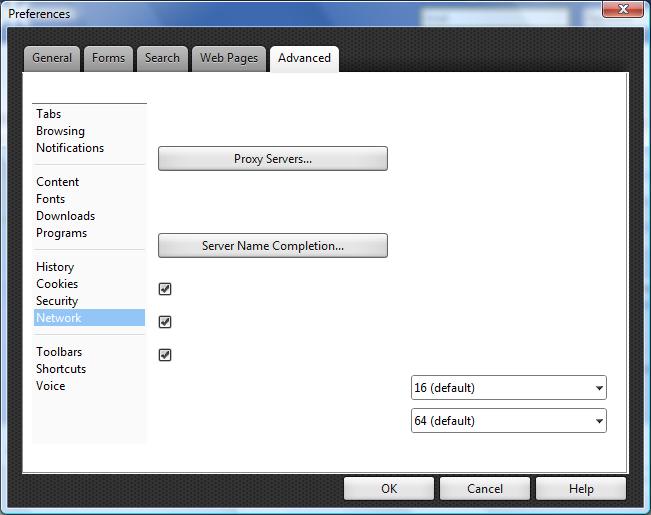The height and width of the screenshot is (515, 651).
Task: Open the Forms tab
Action: click(x=108, y=59)
